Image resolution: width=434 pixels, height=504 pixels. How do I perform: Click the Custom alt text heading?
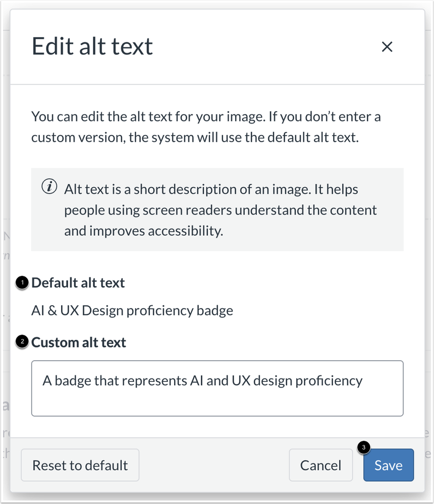tap(78, 342)
